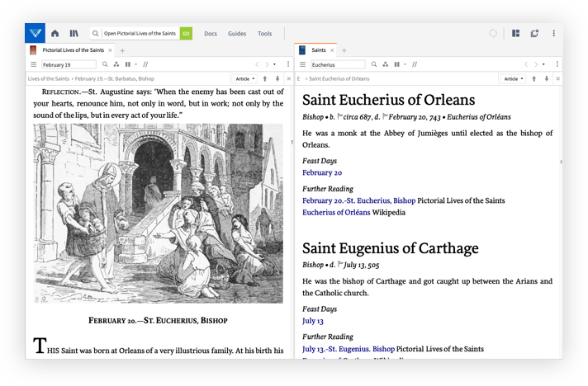Open July 13.-St. Eugenius. Bishop link
This screenshot has width=588, height=386.
click(349, 349)
